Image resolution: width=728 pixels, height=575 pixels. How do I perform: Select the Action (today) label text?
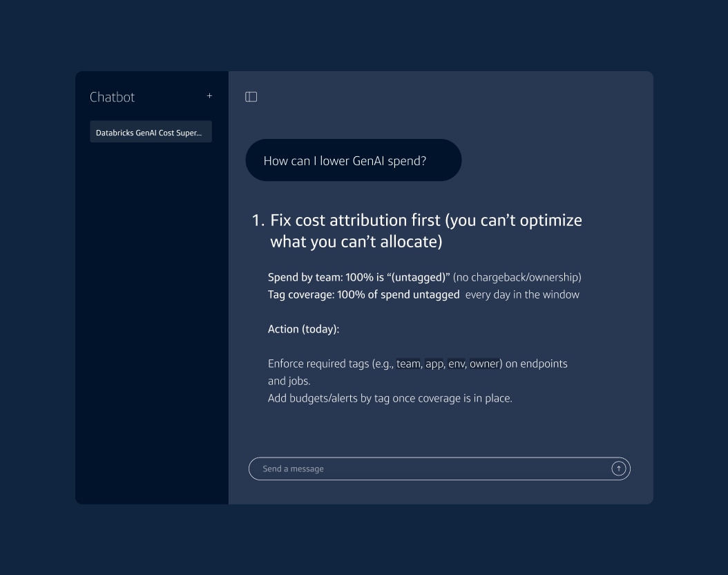pos(303,329)
